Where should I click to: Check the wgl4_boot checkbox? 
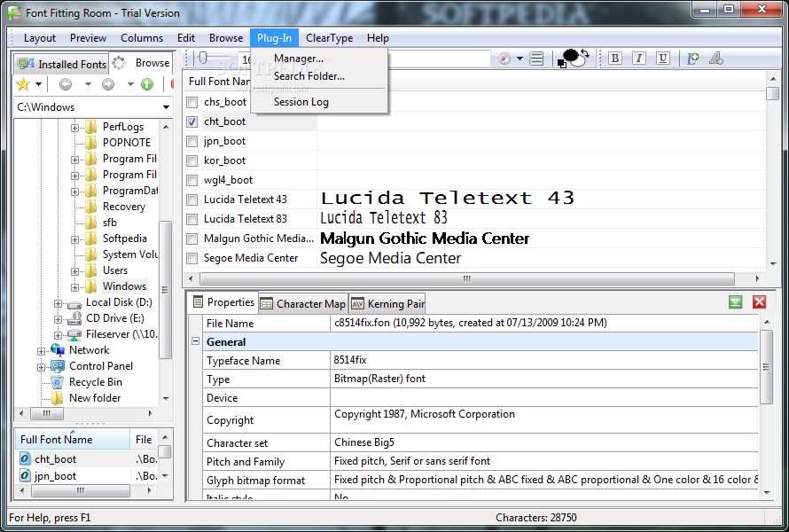coord(191,180)
